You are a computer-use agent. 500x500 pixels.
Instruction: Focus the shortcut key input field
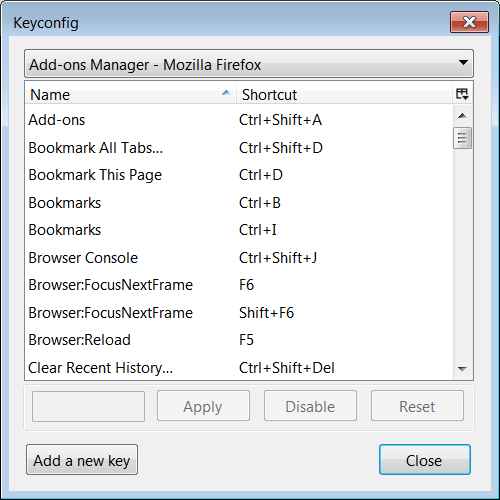88,406
